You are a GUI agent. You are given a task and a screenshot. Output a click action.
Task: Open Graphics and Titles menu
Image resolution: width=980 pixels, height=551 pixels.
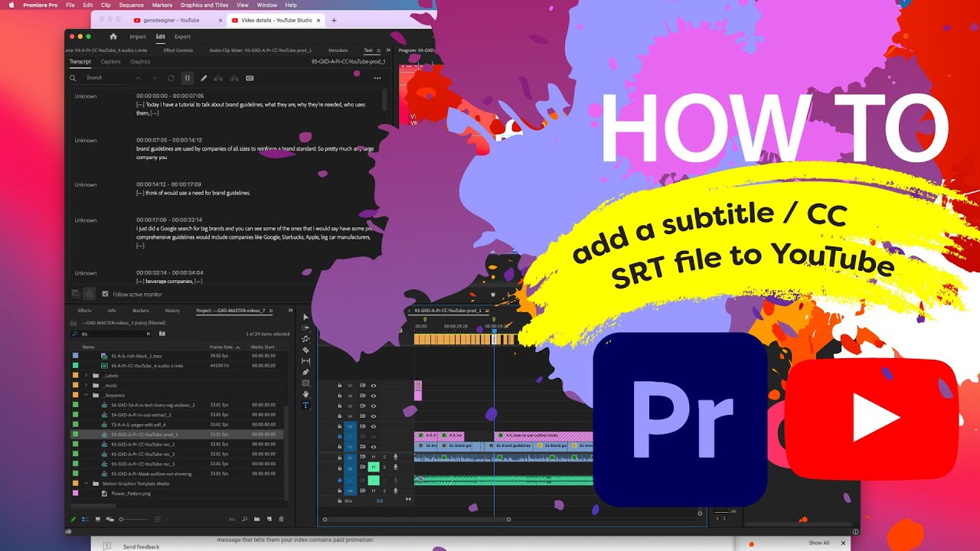tap(204, 5)
